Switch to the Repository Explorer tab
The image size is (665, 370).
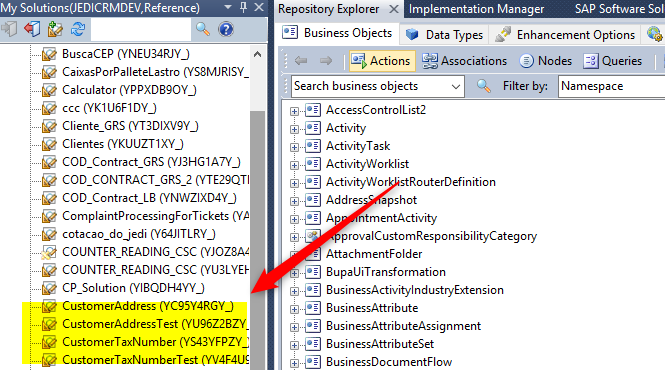(329, 9)
